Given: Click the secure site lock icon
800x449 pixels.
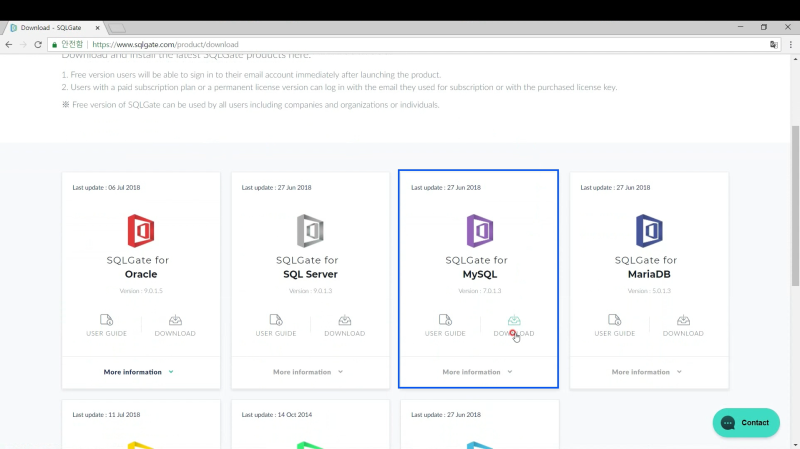Looking at the screenshot, I should 55,44.
